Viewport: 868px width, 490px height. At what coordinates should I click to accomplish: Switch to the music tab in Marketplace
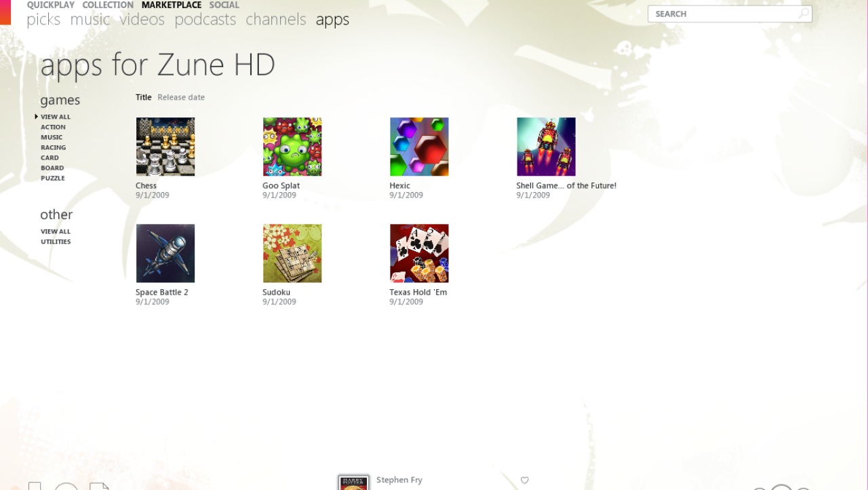tap(90, 20)
